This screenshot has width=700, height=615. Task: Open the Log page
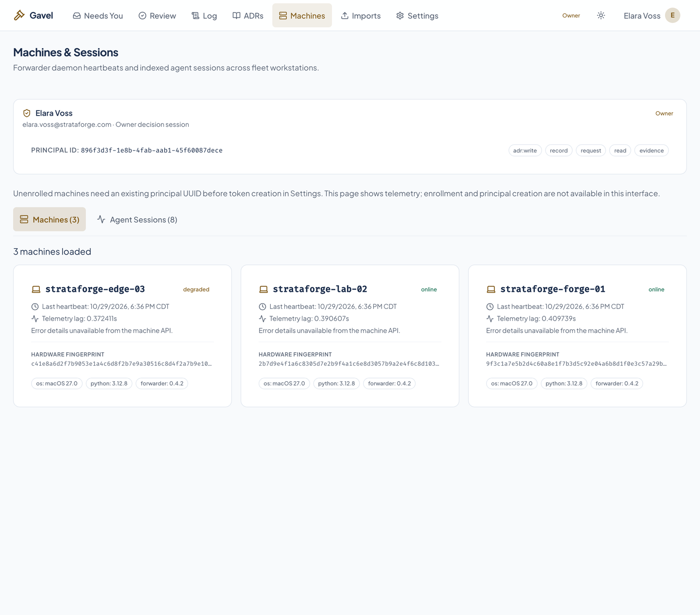point(204,16)
